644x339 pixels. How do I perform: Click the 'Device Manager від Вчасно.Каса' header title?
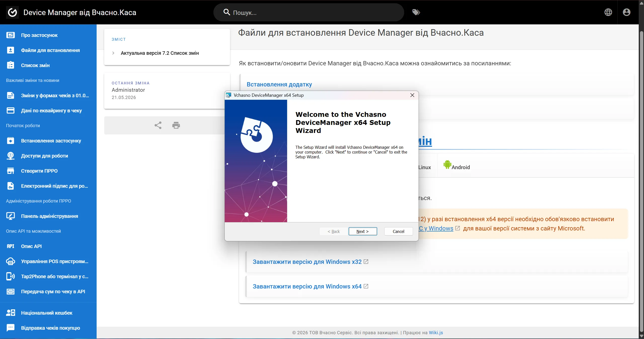pyautogui.click(x=80, y=12)
